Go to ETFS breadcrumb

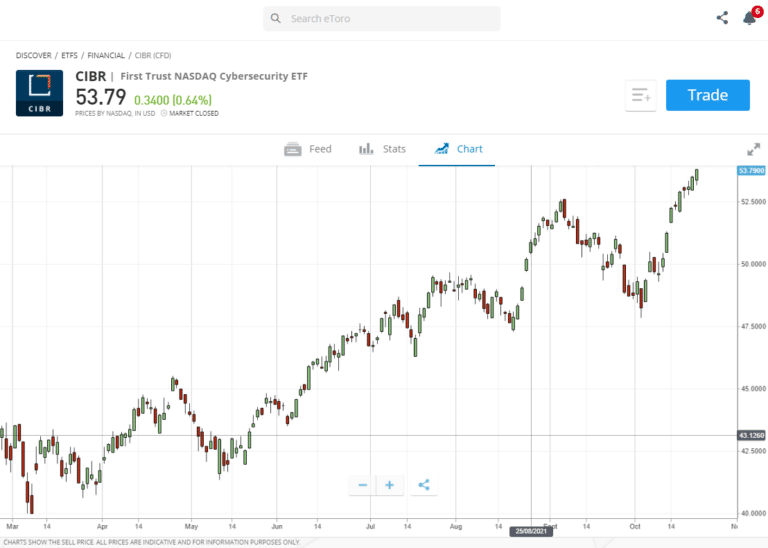click(69, 55)
